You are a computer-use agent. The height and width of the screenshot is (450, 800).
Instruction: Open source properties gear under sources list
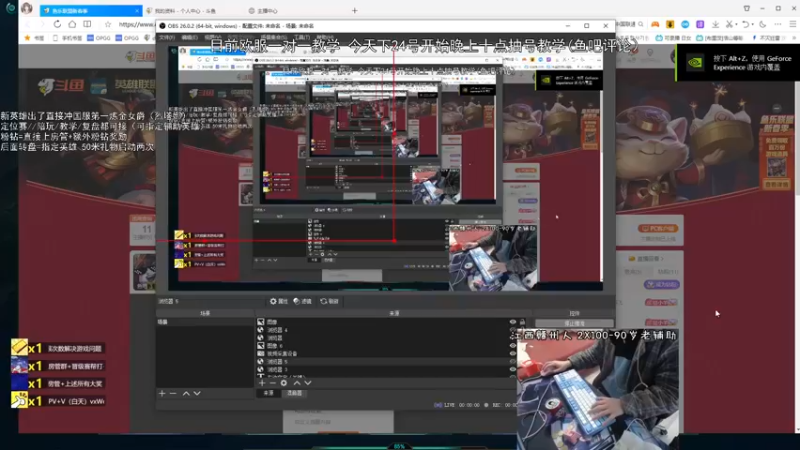click(284, 383)
